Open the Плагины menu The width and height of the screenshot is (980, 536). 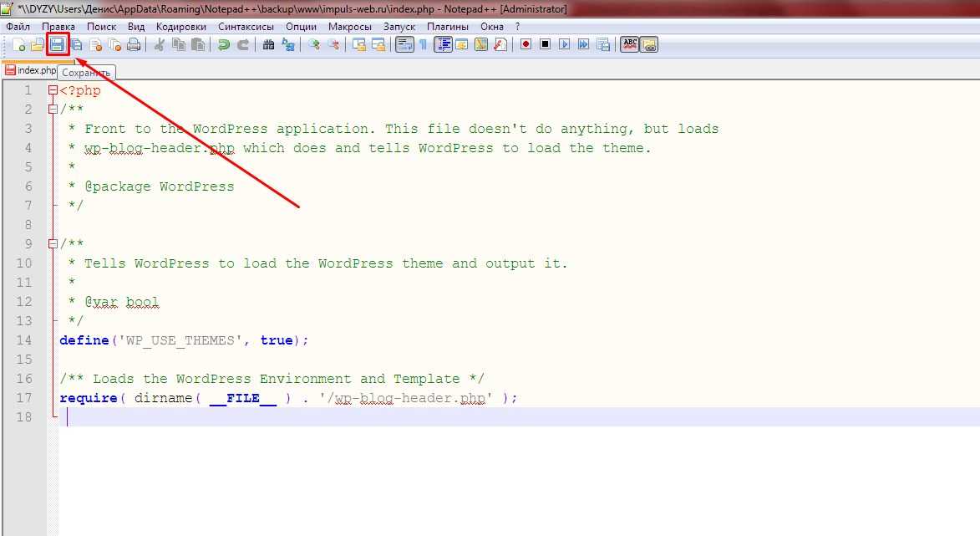click(448, 26)
